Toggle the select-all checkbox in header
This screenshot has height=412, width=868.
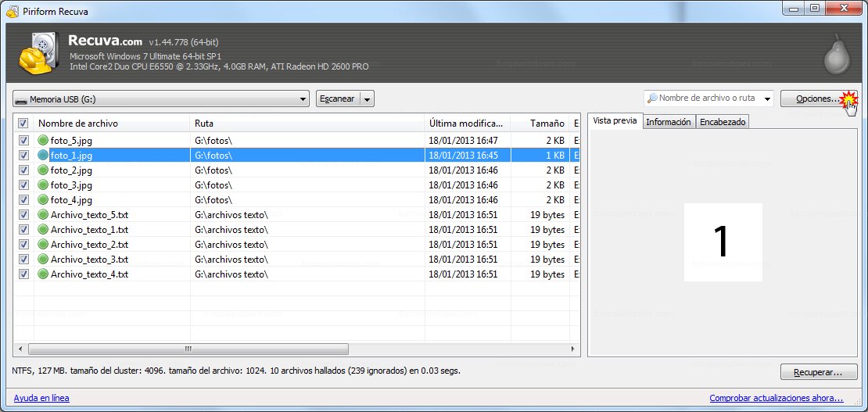pyautogui.click(x=23, y=123)
